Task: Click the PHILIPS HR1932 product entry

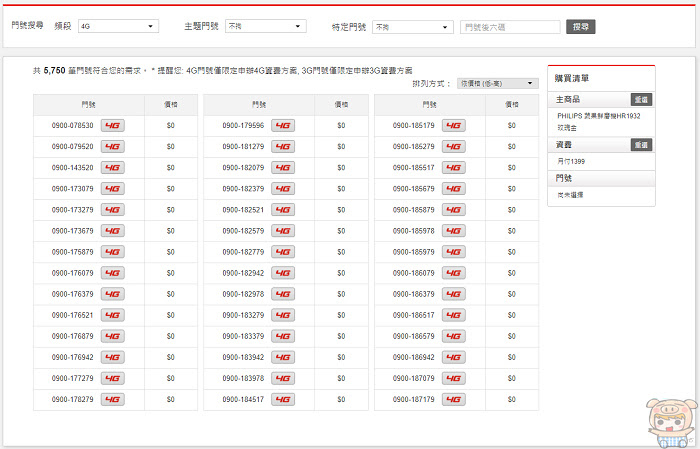Action: (x=599, y=121)
